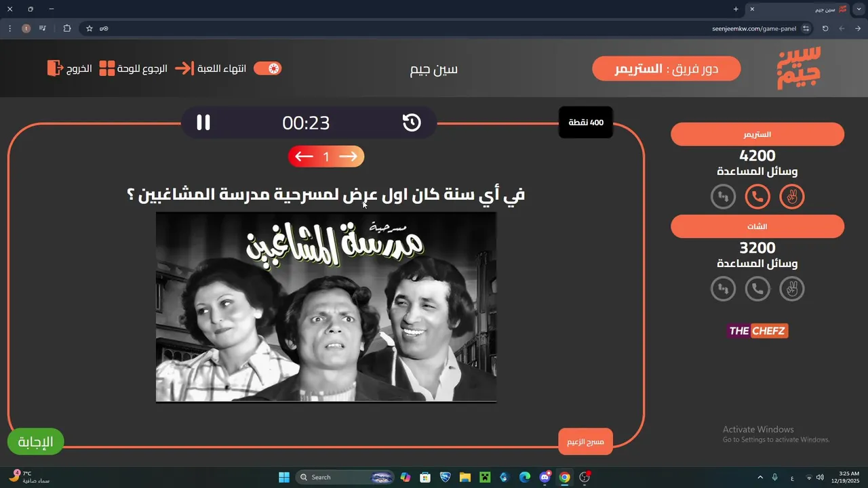Use الستريمر team's two-fingers lifeline
The image size is (868, 488).
coord(791,197)
